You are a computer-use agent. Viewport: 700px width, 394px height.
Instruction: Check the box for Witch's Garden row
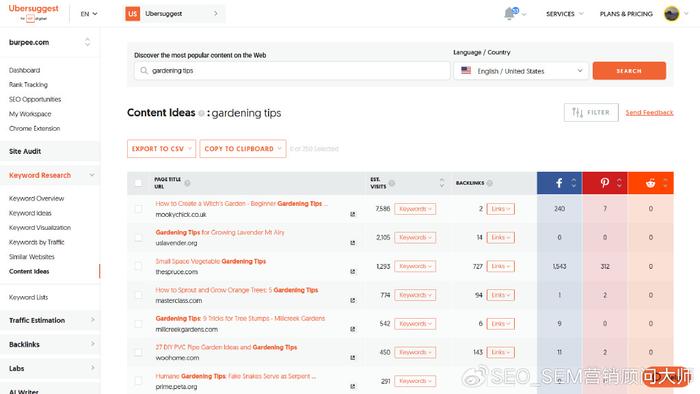(x=138, y=209)
